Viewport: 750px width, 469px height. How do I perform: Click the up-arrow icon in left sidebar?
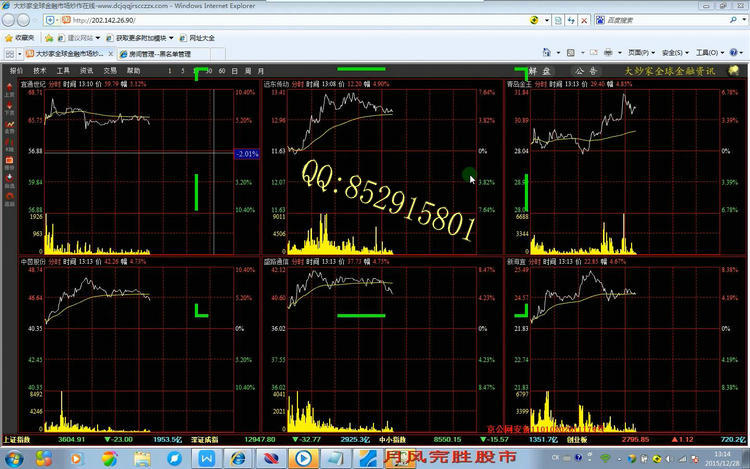point(9,91)
